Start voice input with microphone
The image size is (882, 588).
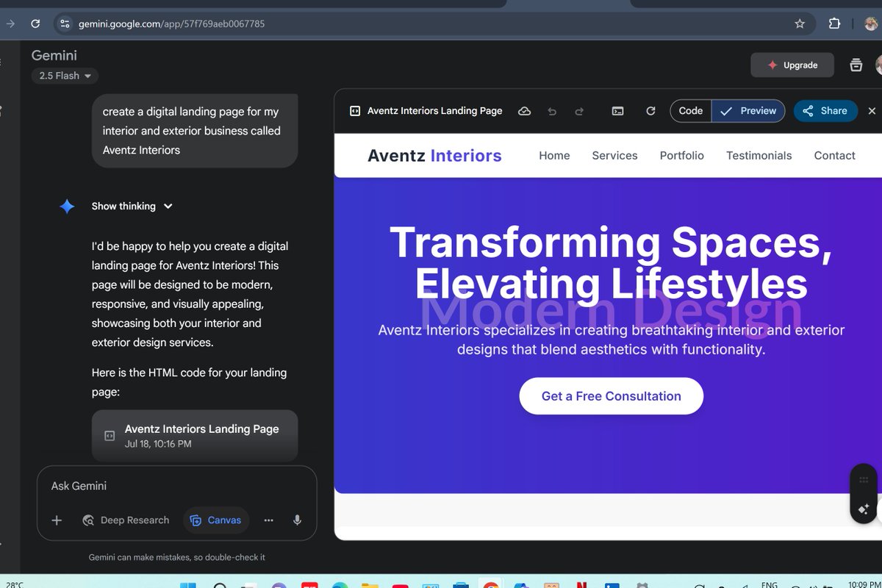(297, 520)
